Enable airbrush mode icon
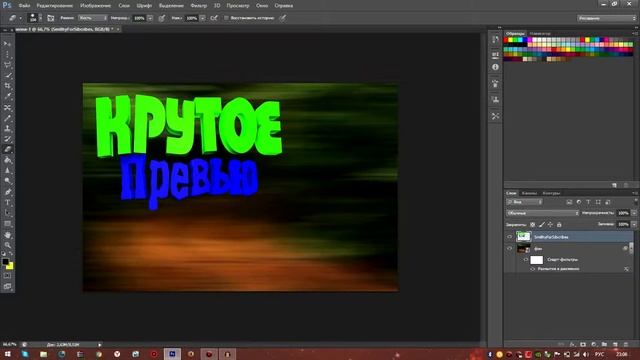Screen dimensions: 640x360 pyautogui.click(x=214, y=18)
